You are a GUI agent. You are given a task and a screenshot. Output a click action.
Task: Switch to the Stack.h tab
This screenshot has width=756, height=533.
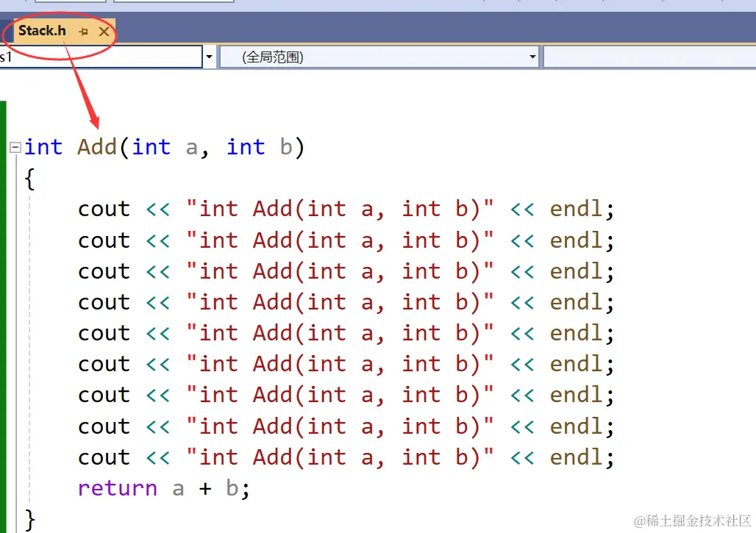tap(42, 31)
